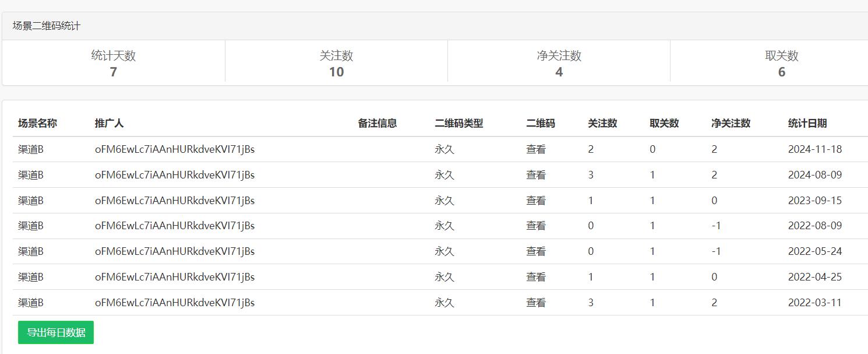Screen dimensions: 868x354
Task: Click 关注数 value 3 in 2024-08-09 row
Action: coord(591,175)
